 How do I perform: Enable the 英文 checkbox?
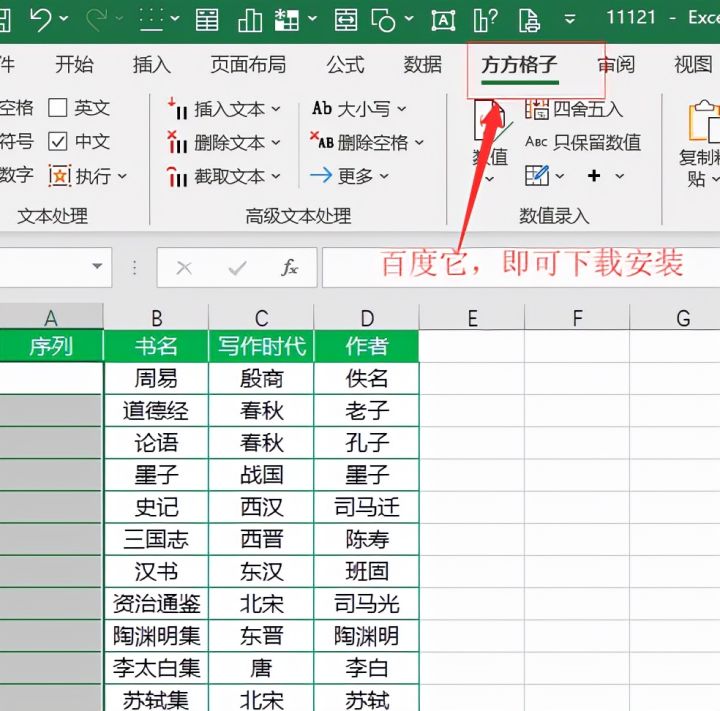click(x=58, y=108)
